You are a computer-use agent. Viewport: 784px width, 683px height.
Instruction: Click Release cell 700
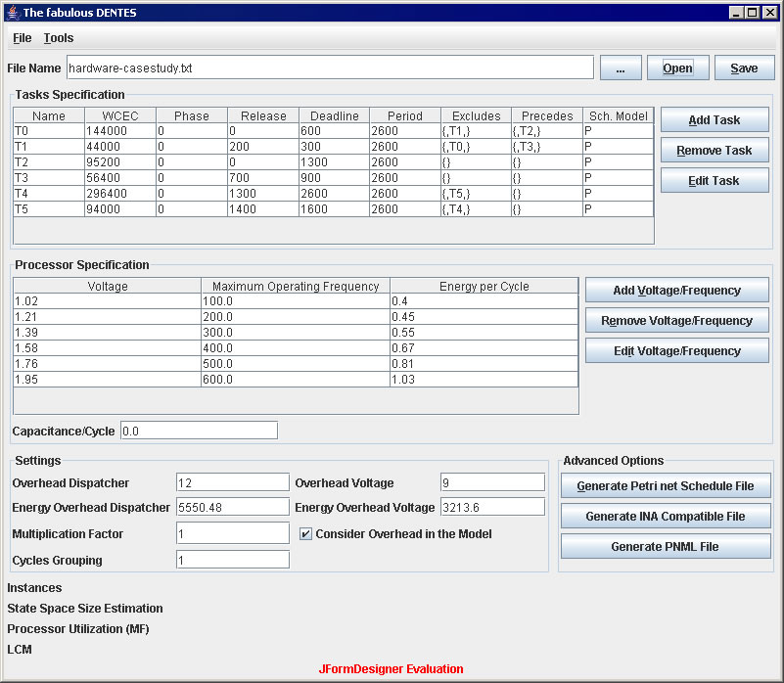click(263, 177)
